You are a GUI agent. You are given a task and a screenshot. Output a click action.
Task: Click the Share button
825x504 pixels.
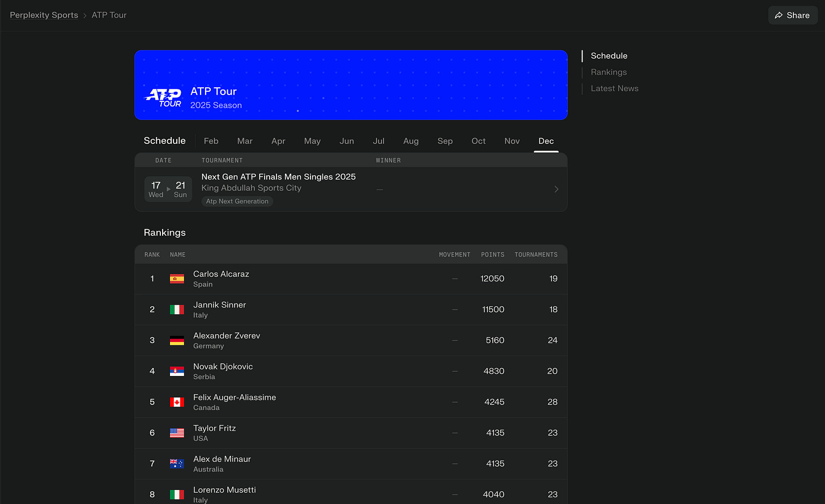click(793, 15)
